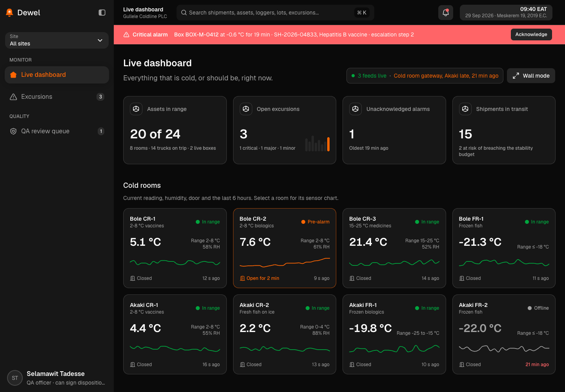
Task: Click the Unacknowledged alarms card icon
Action: [355, 109]
